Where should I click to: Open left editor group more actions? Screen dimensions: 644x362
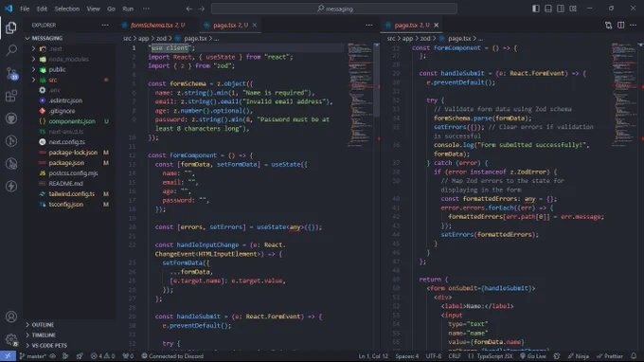(369, 25)
